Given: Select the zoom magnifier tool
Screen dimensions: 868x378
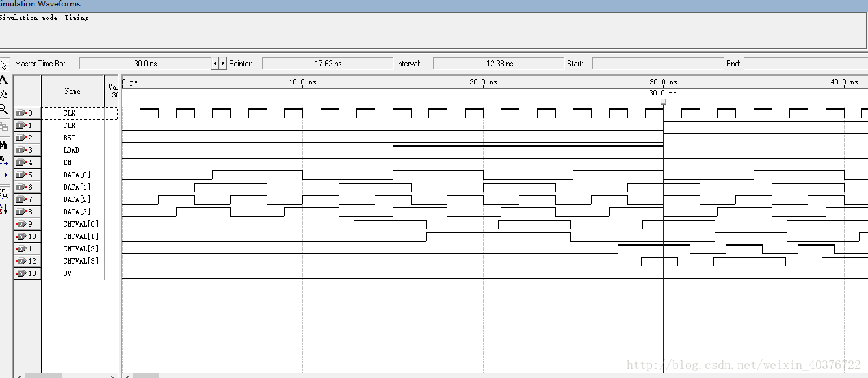Looking at the screenshot, I should (x=4, y=109).
